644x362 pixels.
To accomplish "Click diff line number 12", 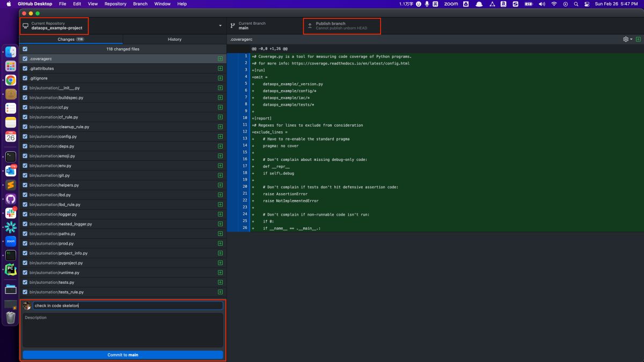I will pyautogui.click(x=245, y=132).
